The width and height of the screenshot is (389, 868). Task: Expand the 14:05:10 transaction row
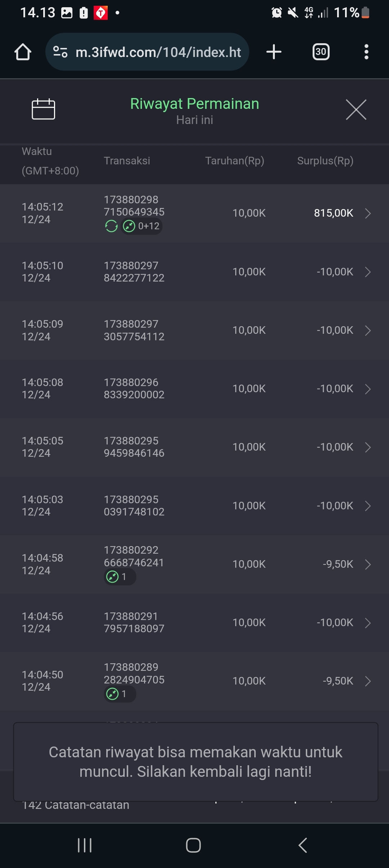[x=368, y=272]
